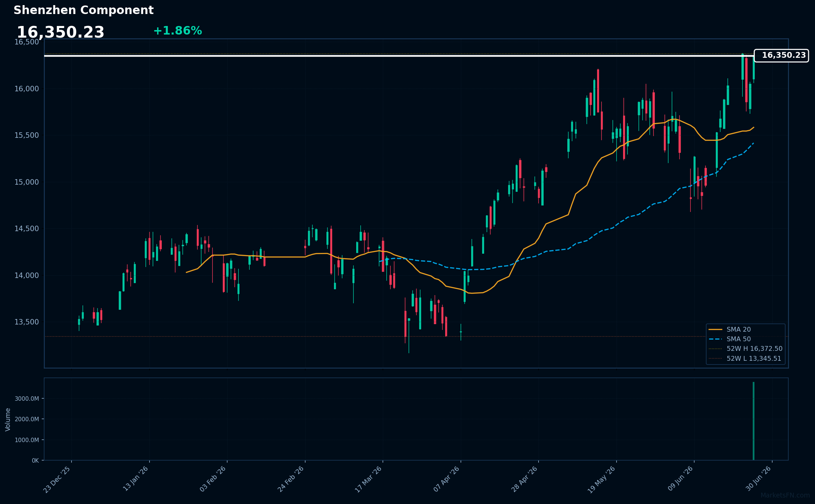Screen dimensions: 815x504
Task: Click the 1000.0M volume axis label
Action: click(x=27, y=440)
